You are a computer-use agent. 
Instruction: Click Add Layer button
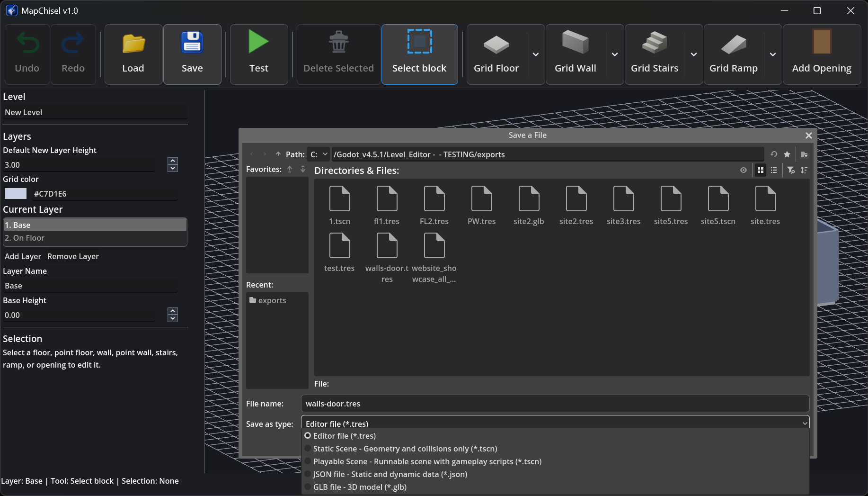coord(23,256)
